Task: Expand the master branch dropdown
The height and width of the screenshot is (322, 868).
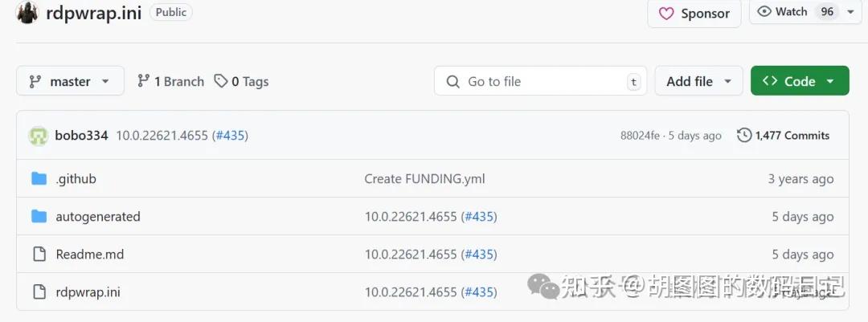Action: click(70, 81)
